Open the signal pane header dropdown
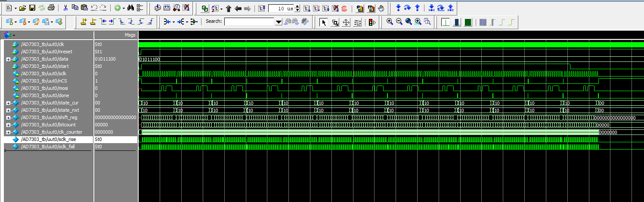The height and width of the screenshot is (202, 644). point(14,34)
